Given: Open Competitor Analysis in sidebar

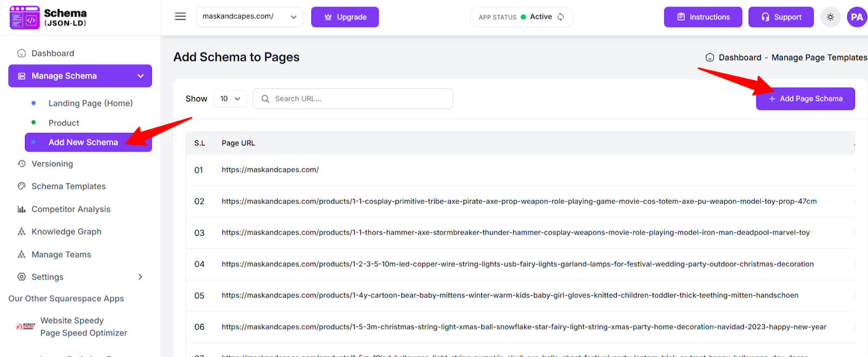Looking at the screenshot, I should click(x=71, y=209).
